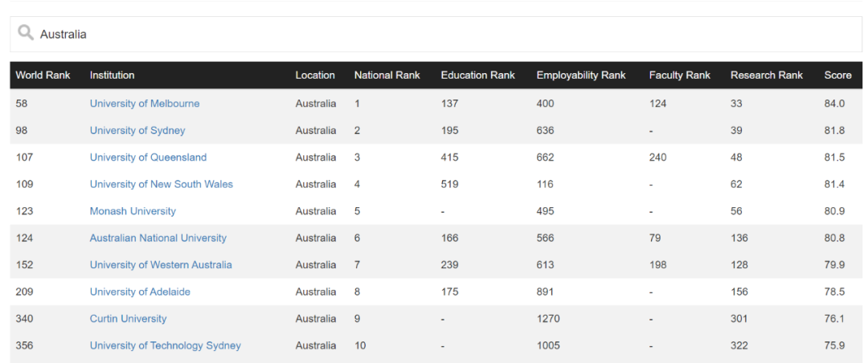Click employability rank 1005 cell
The width and height of the screenshot is (868, 363).
pos(548,345)
